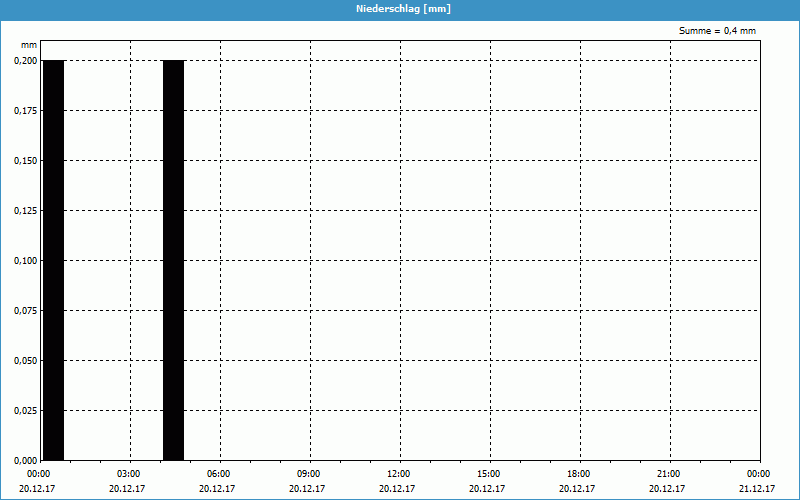Click the second precipitation bar near 04:30
Viewport: 800px width, 500px height.
tap(173, 260)
